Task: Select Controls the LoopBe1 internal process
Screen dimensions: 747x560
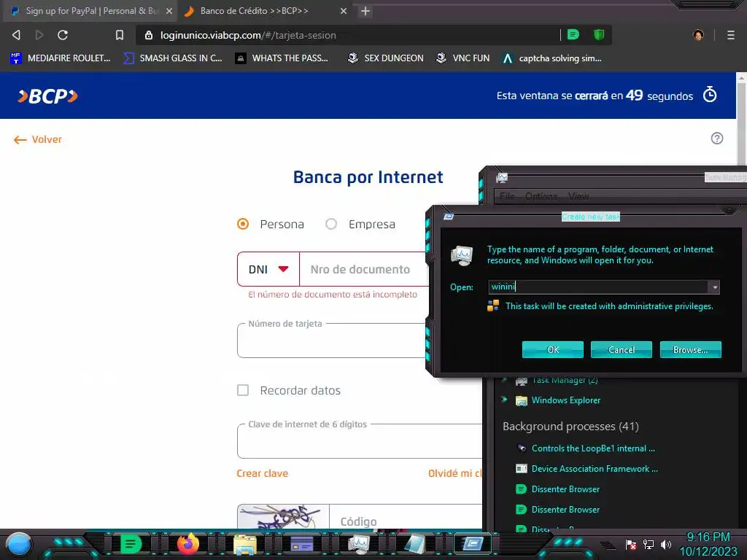Action: (x=593, y=448)
